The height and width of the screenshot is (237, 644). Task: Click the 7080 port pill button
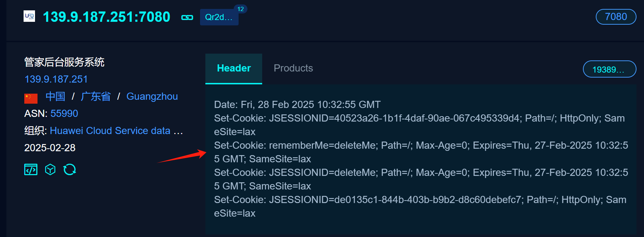[x=616, y=17]
